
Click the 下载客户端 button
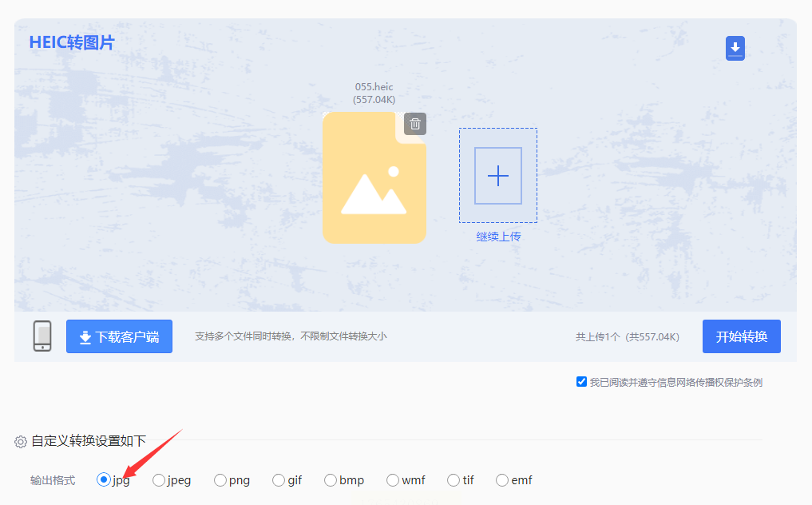click(x=119, y=336)
